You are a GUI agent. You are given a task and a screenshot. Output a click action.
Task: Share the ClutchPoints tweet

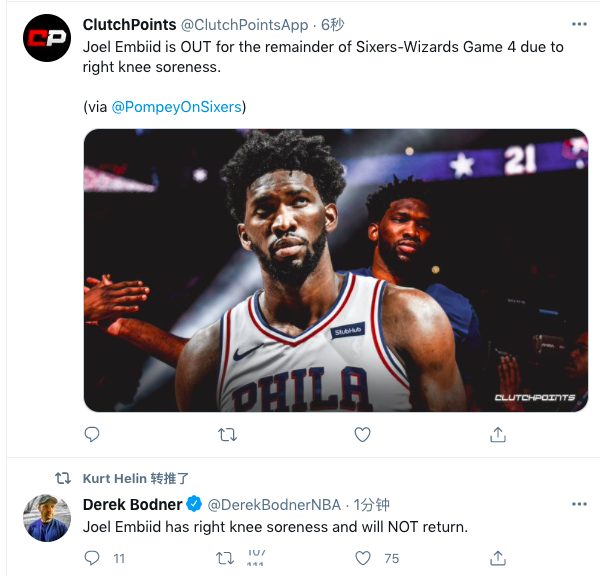(x=497, y=434)
